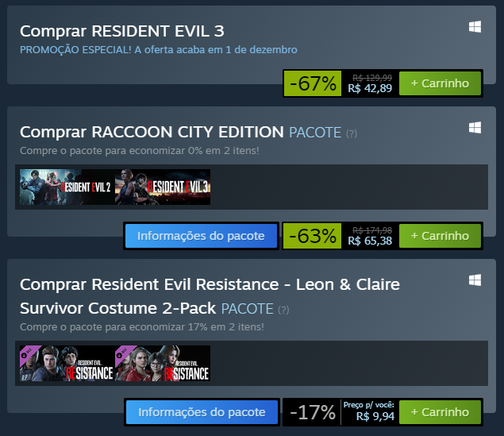
Task: Click the Comprar RESIDENT EVIL 3 title
Action: click(121, 31)
